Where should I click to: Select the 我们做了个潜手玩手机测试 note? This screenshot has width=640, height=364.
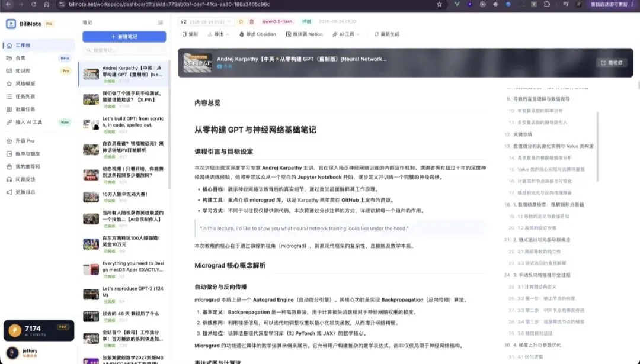tap(124, 99)
